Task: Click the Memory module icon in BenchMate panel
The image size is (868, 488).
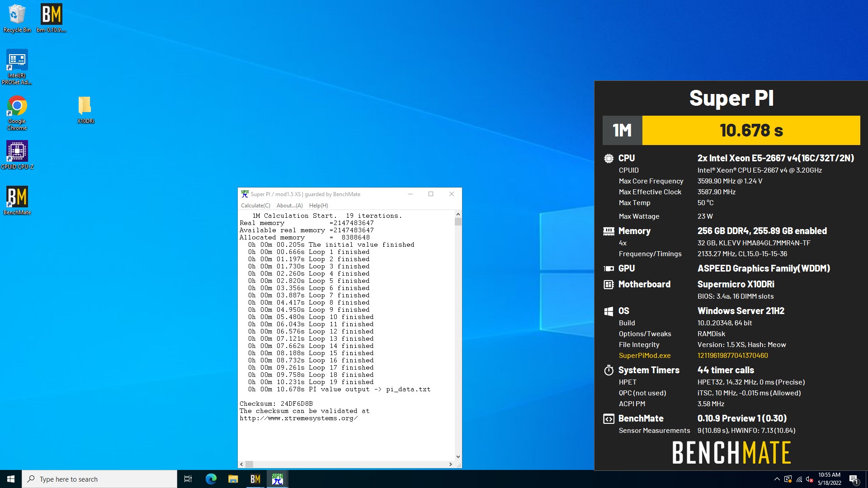Action: [609, 231]
